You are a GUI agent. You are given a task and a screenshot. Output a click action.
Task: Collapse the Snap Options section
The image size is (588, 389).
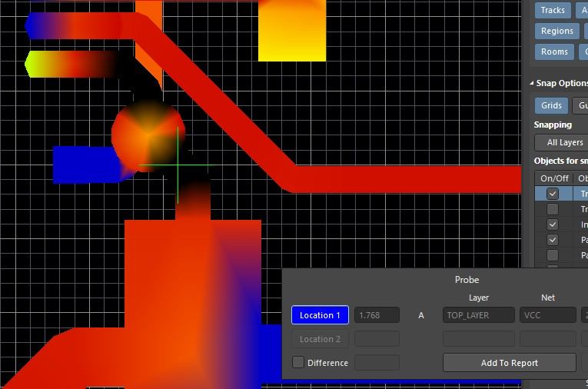pos(532,83)
